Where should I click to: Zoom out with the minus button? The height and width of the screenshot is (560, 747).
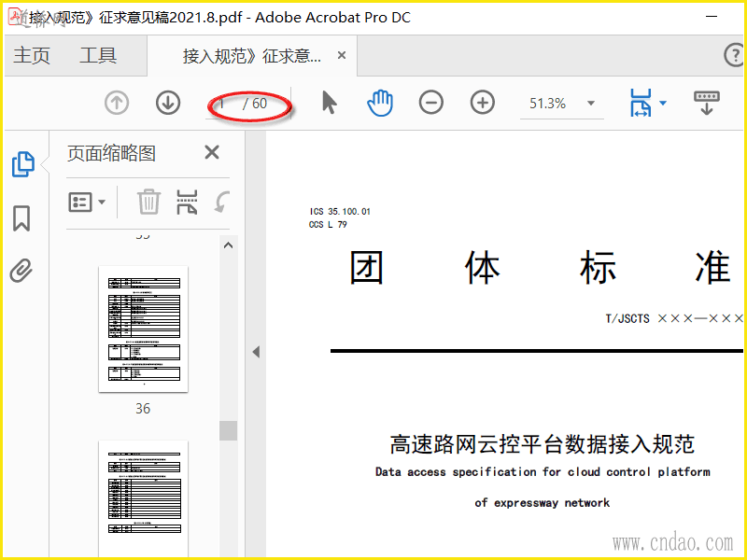click(x=431, y=103)
